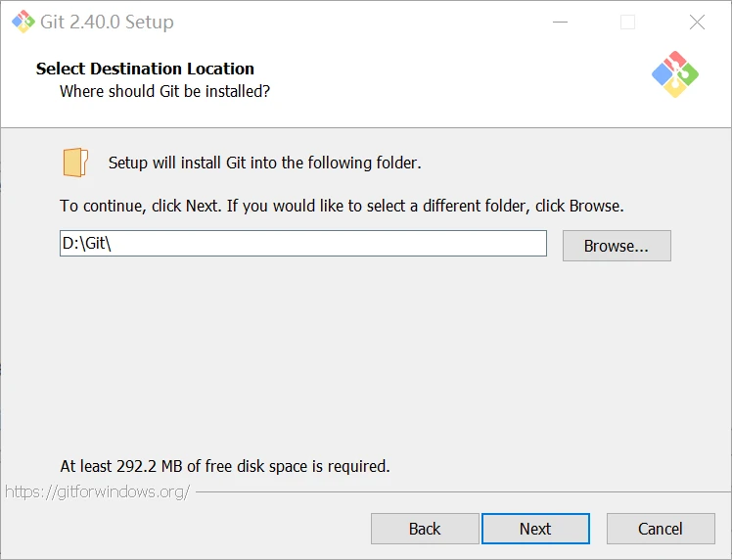This screenshot has height=560, width=732.
Task: Click the 292.2 MB disk space notice
Action: coord(225,466)
